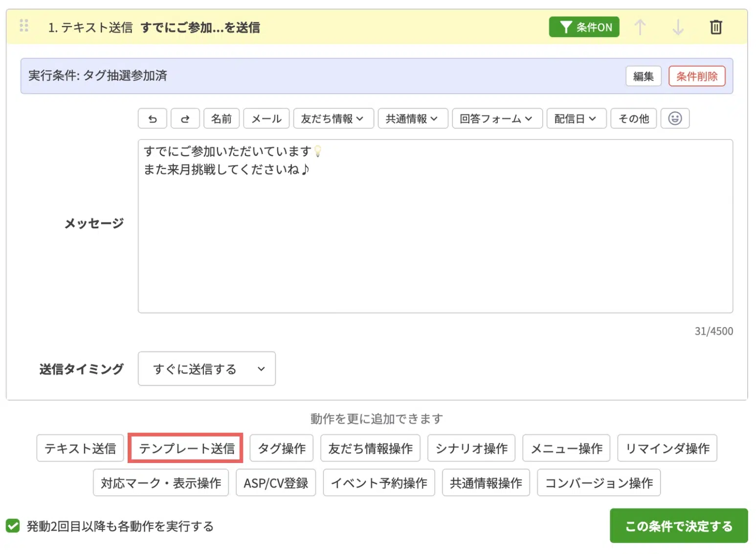Click 編集 to edit the condition
756x554 pixels.
pyautogui.click(x=644, y=76)
